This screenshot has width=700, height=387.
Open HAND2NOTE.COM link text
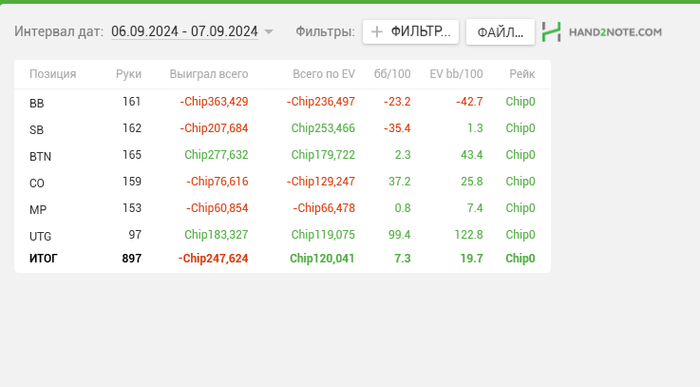click(x=615, y=32)
